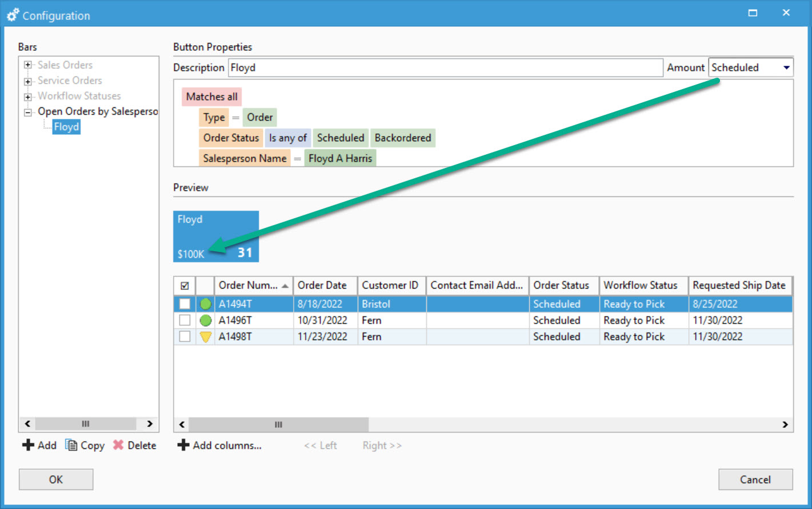Toggle the select-all checkbox in the table header
Screen dimensions: 812x509
pos(184,284)
